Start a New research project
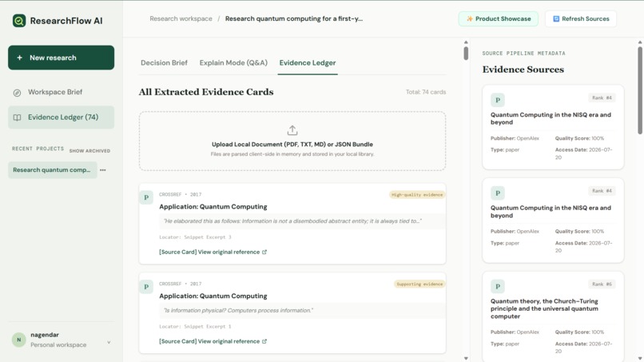Viewport: 644px width, 362px height. point(62,58)
